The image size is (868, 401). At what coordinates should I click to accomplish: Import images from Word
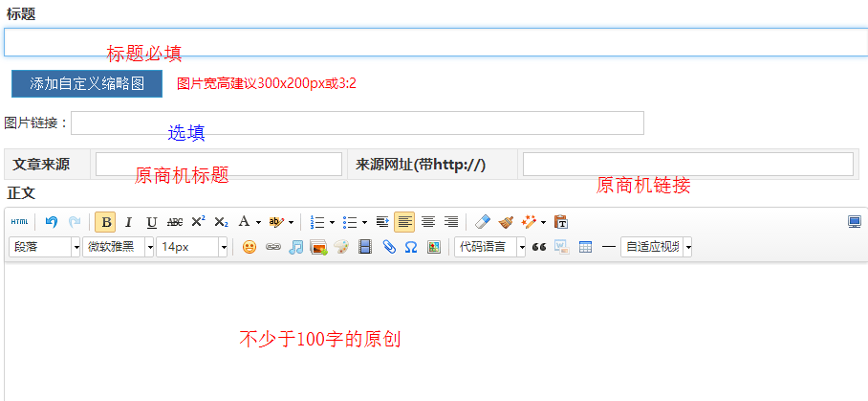[x=562, y=247]
